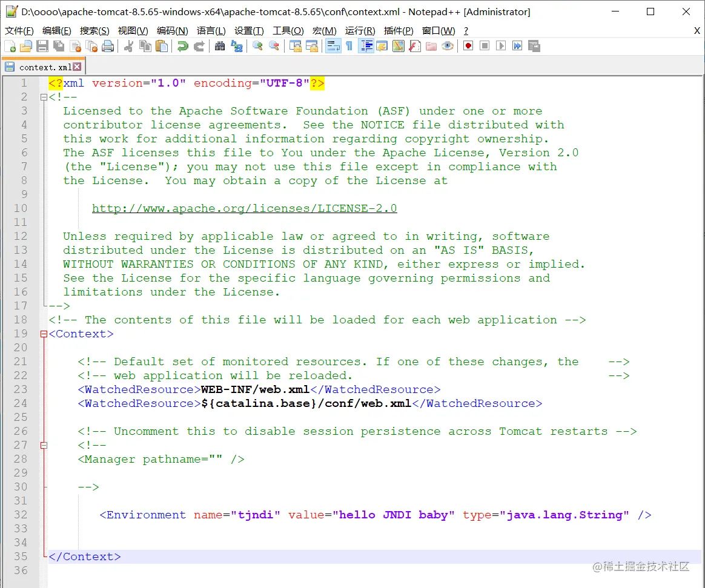Zoom out using the magnifier minus icon
The image size is (705, 588).
pyautogui.click(x=273, y=46)
